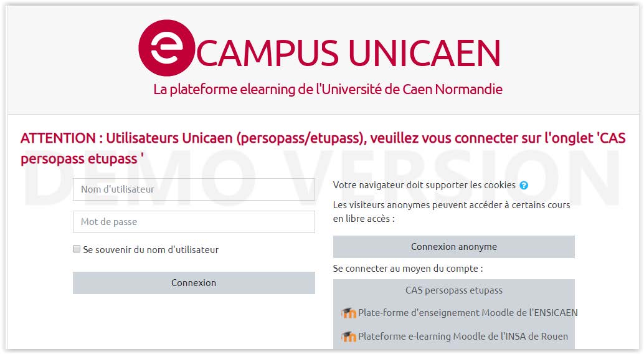Image resolution: width=644 pixels, height=354 pixels.
Task: Focus the 'Mot de passe' field
Action: pyautogui.click(x=194, y=222)
